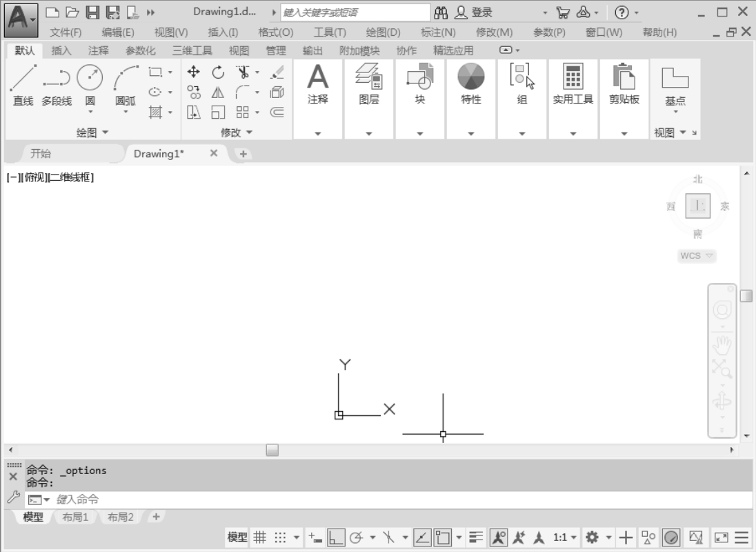Open the 图层 (Layers) panel button
This screenshot has height=552, width=756.
click(368, 99)
